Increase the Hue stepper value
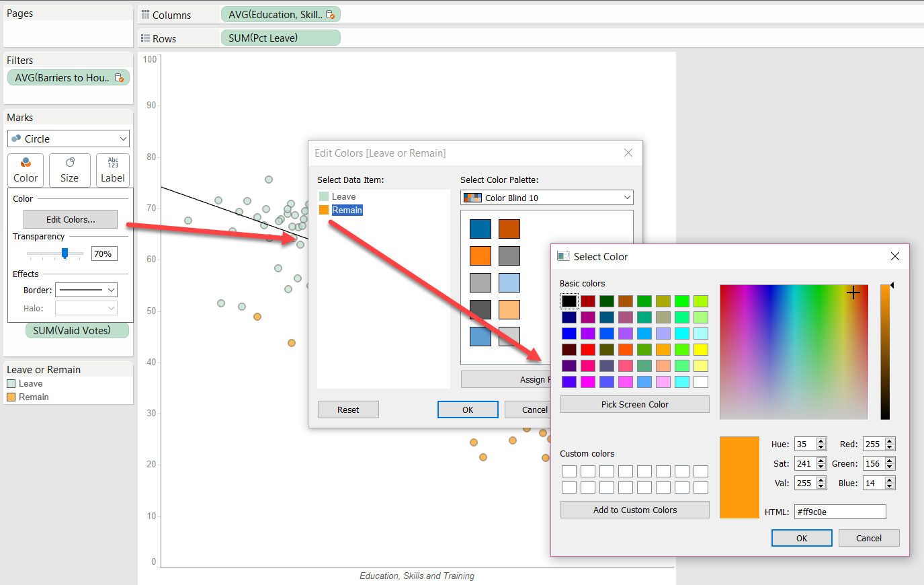924x585 pixels. [x=821, y=440]
